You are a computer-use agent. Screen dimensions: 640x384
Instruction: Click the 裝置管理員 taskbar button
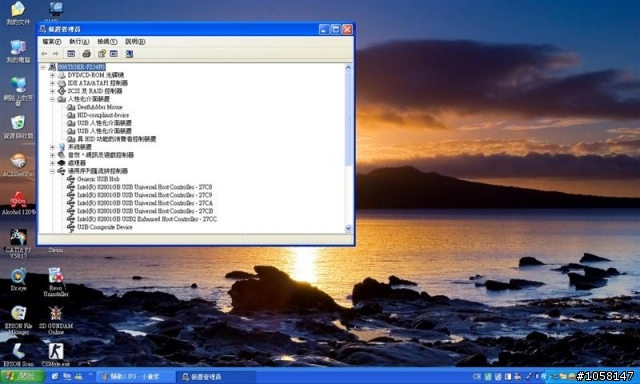(x=216, y=377)
